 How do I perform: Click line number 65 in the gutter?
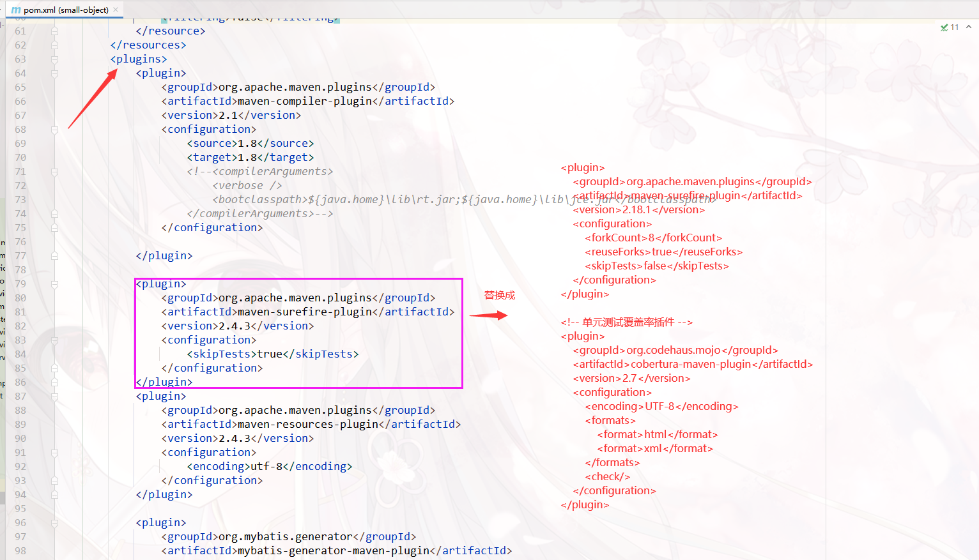coord(20,87)
